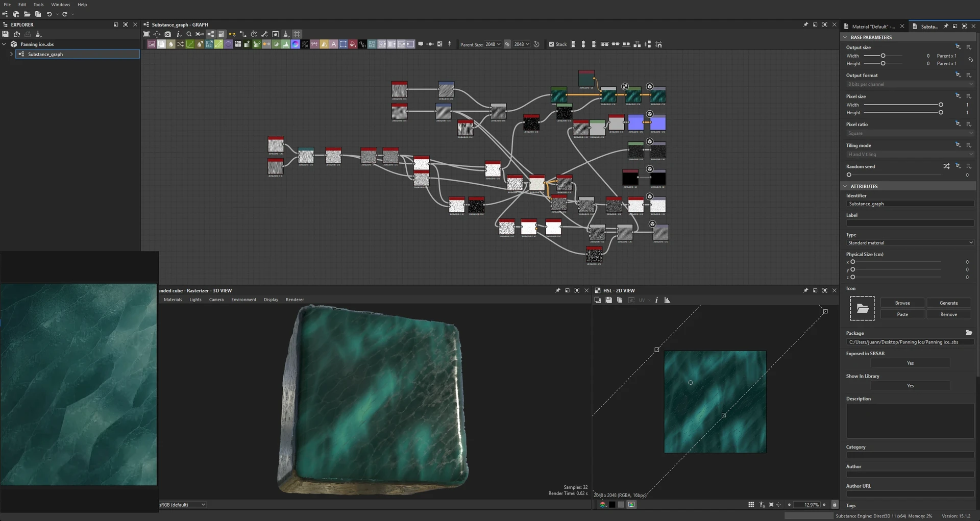Click the magnifier search icon in graph toolbar

[189, 34]
